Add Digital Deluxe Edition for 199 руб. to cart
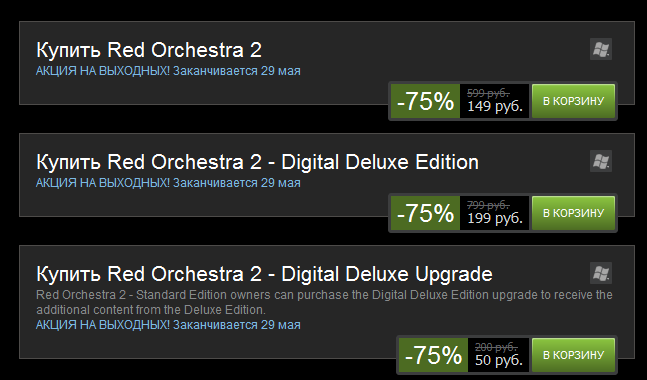This screenshot has height=380, width=647. (x=573, y=213)
